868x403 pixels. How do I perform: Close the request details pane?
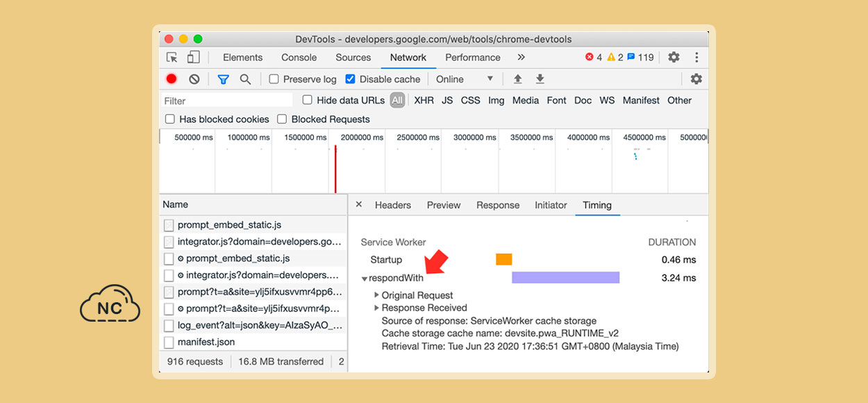[359, 204]
